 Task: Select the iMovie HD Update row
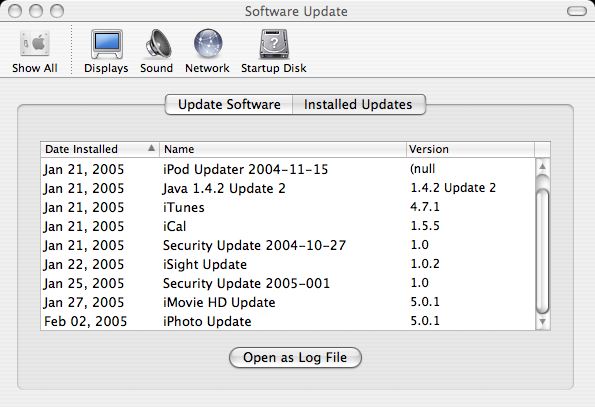click(288, 302)
